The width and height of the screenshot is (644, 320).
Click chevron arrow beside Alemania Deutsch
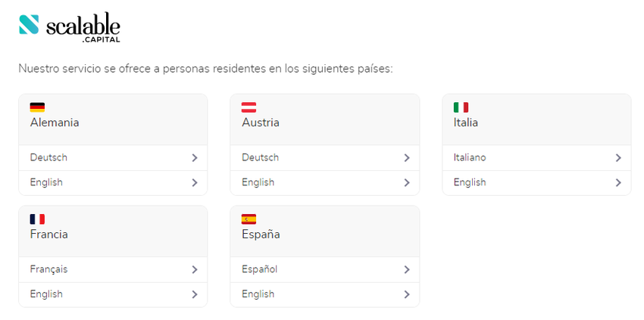(x=195, y=158)
